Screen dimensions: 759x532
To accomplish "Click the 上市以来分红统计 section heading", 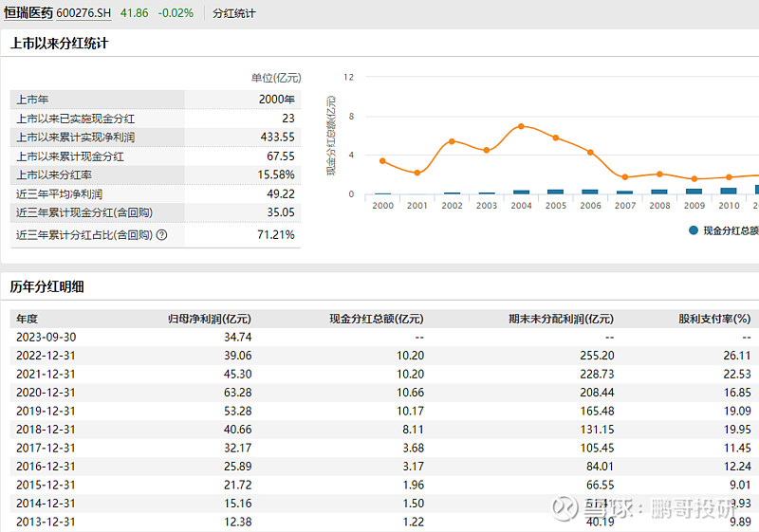I will (x=60, y=44).
